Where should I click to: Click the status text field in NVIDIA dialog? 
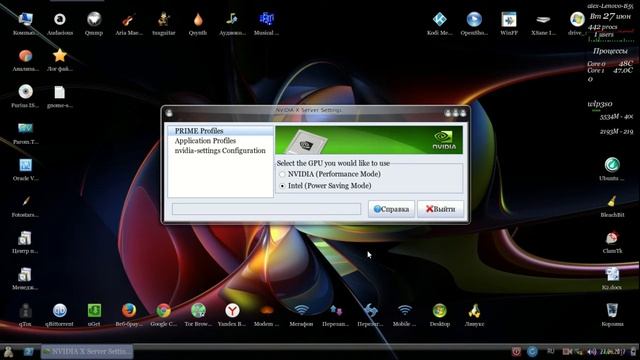266,209
